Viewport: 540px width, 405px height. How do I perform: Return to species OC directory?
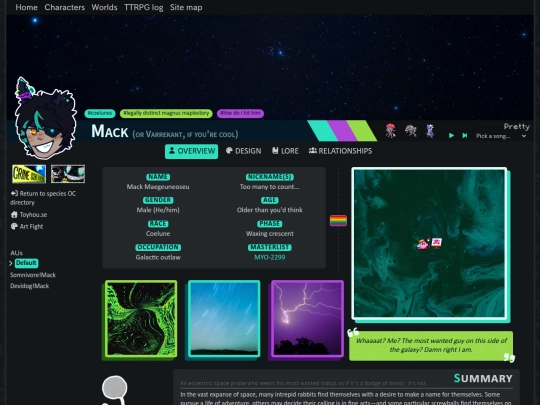coord(43,198)
